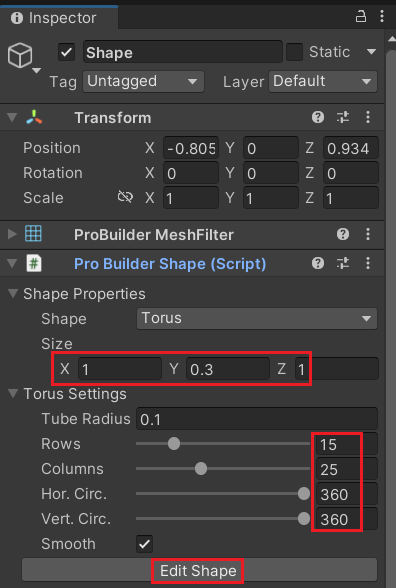Viewport: 396px width, 588px height.
Task: Click the Size Z field
Action: click(x=337, y=369)
